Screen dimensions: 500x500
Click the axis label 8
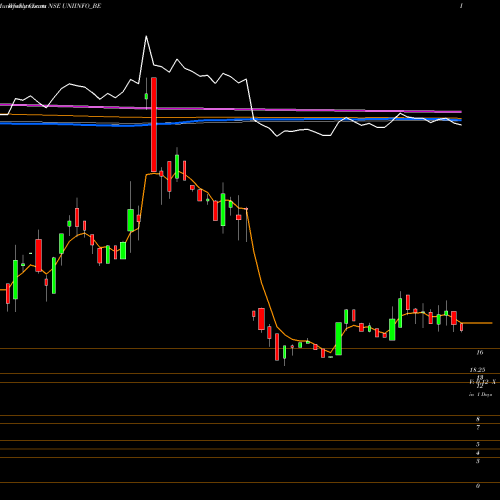pyautogui.click(x=478, y=419)
